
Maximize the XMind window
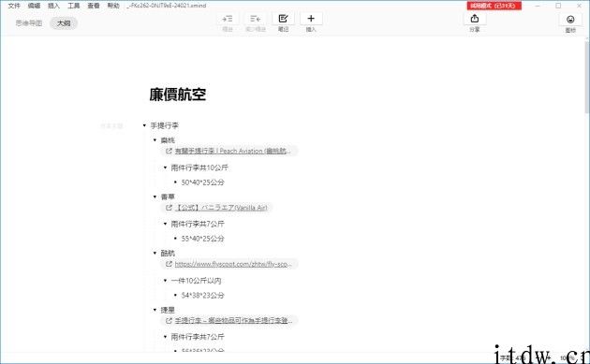point(558,6)
